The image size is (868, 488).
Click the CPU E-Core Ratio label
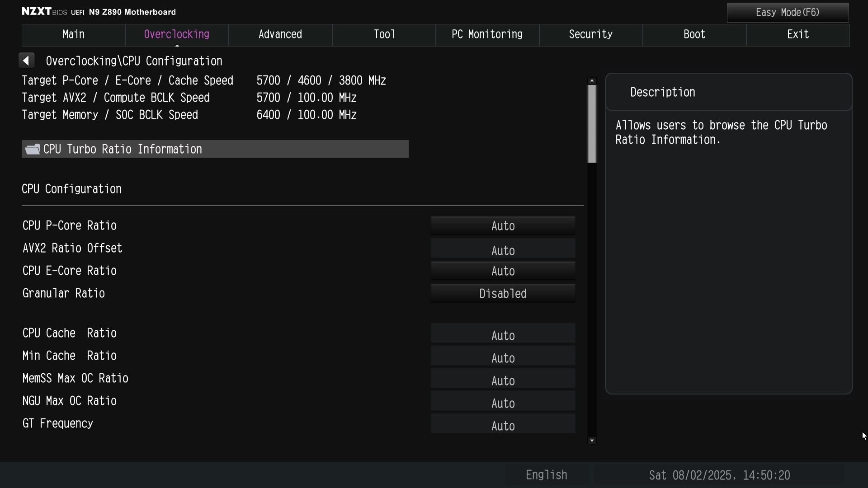click(70, 271)
